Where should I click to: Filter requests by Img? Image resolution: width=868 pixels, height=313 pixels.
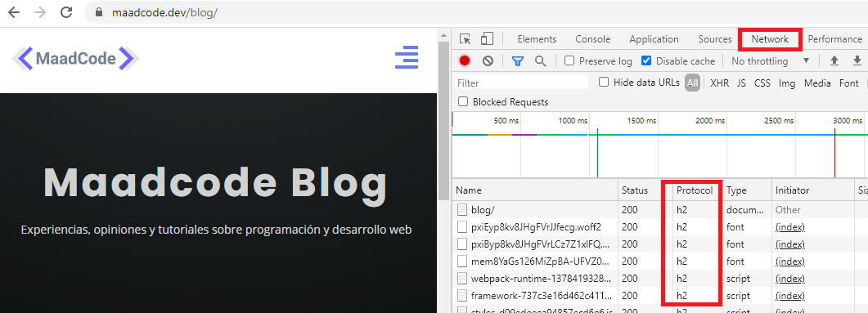coord(787,83)
